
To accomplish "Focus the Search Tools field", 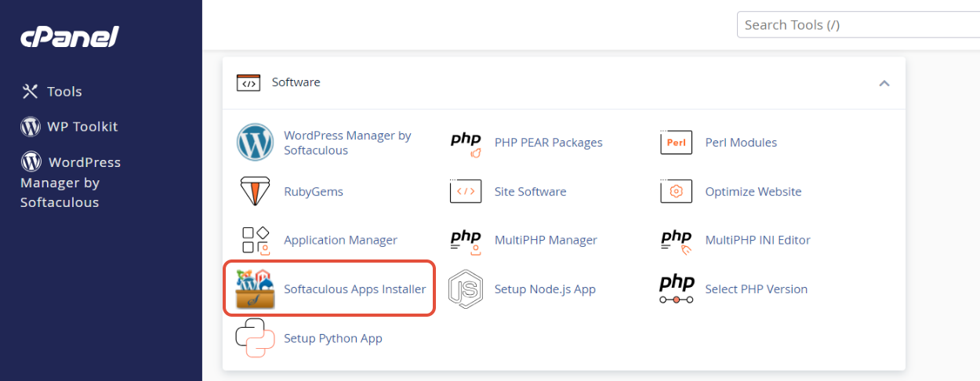I will click(858, 24).
